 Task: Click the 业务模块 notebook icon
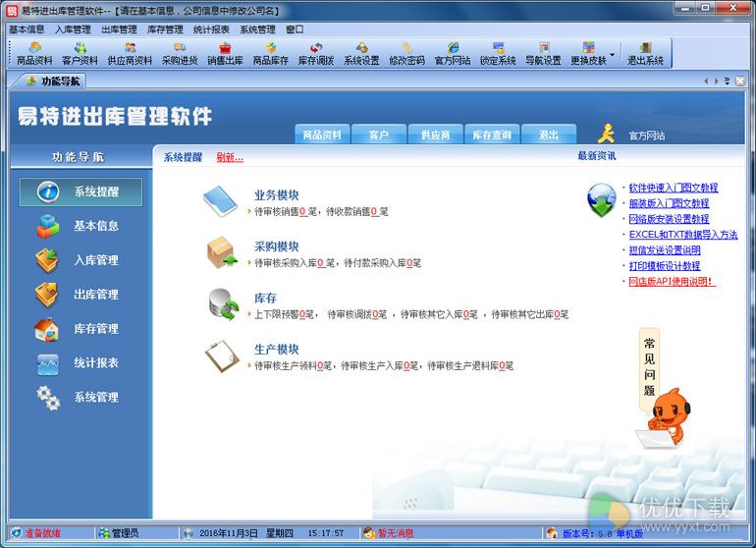tap(220, 201)
